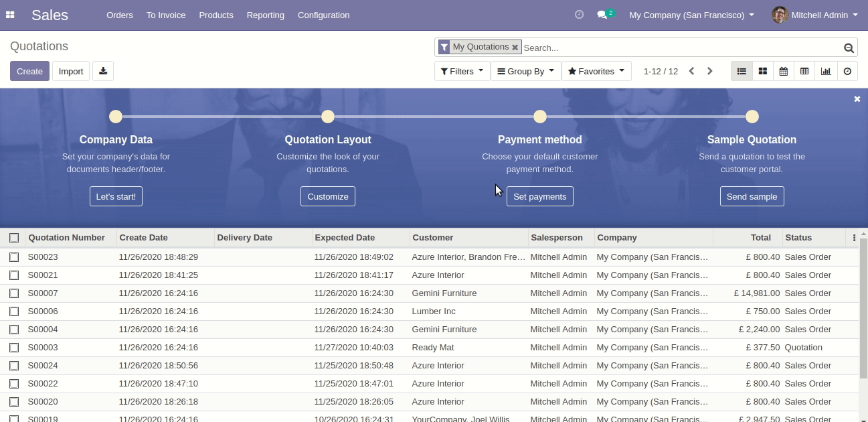Open the Products menu
The image size is (868, 422).
tap(216, 15)
